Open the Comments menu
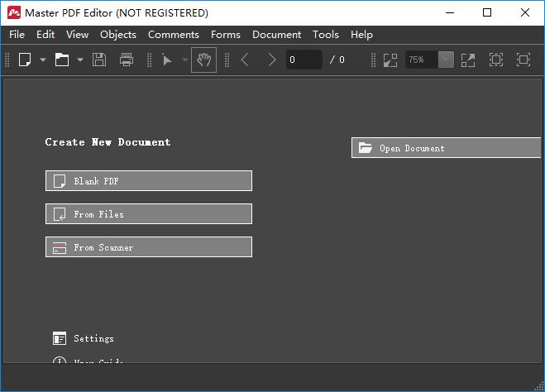545x392 pixels. coord(174,35)
